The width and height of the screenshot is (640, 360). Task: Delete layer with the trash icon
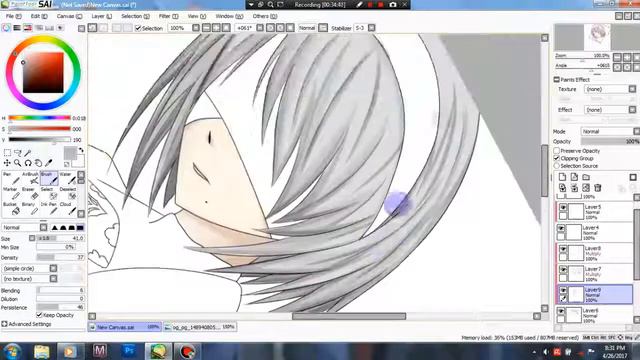click(598, 188)
